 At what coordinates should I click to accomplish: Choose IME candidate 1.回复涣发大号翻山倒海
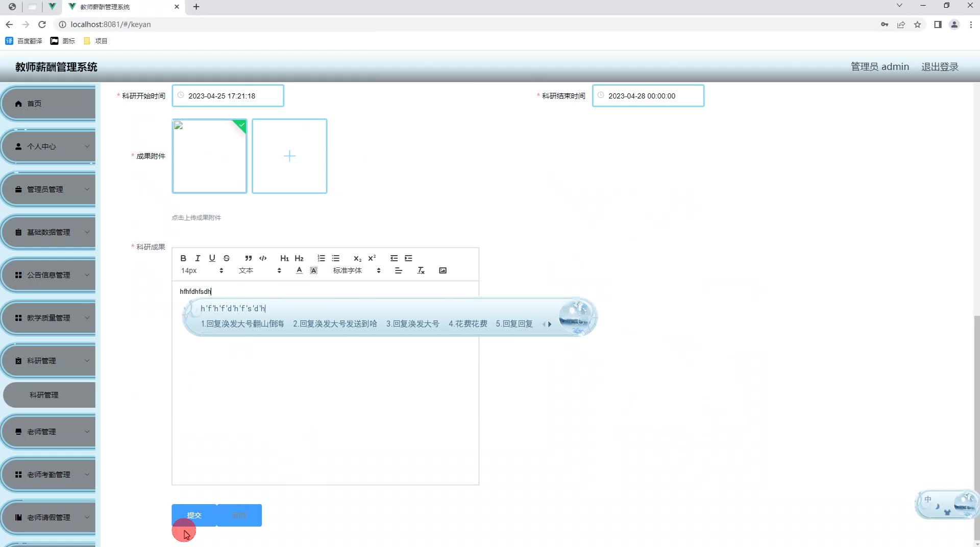pos(242,324)
